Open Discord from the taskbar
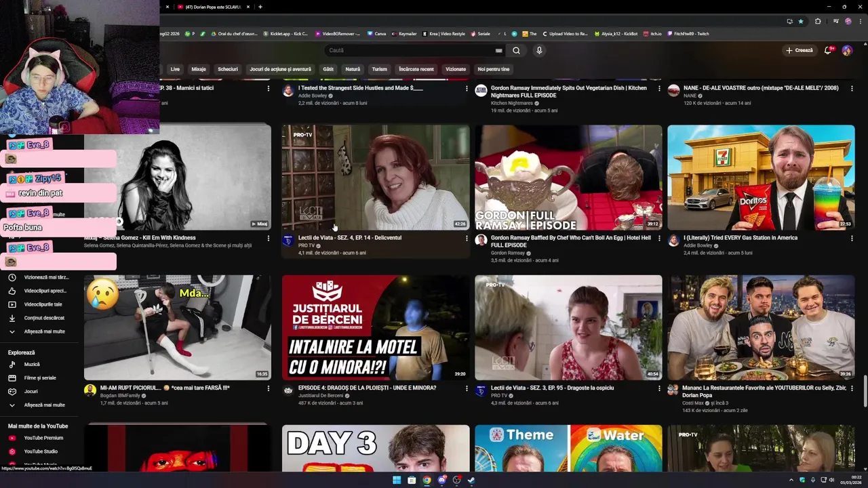The image size is (868, 488). (x=441, y=480)
